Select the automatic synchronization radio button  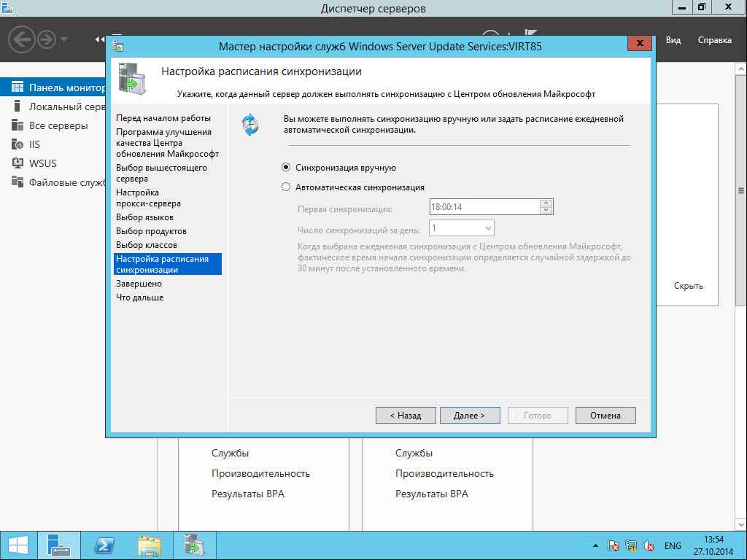[x=286, y=187]
